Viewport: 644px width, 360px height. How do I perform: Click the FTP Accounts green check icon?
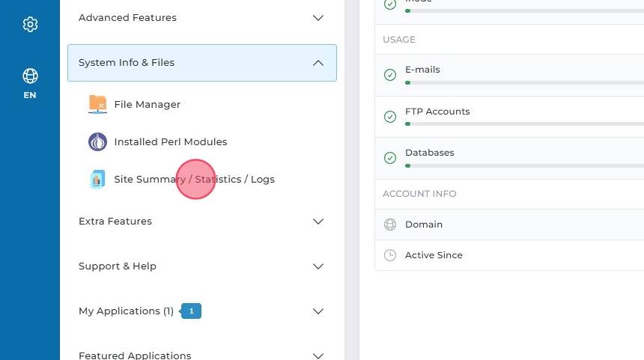[389, 117]
